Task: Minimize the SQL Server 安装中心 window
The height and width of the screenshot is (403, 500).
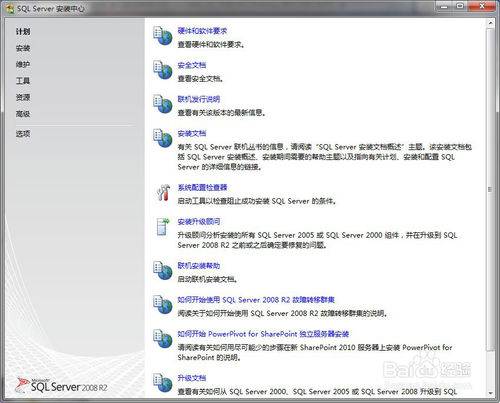Action: [444, 6]
